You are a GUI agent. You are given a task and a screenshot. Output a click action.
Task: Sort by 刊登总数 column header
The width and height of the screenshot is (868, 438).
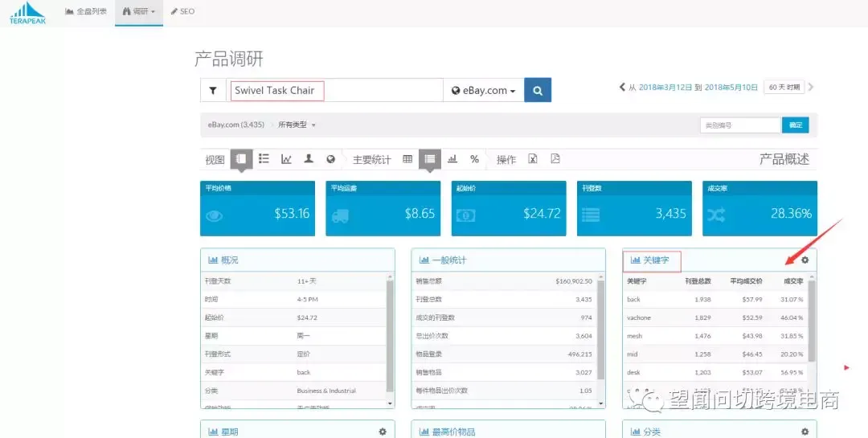coord(698,281)
